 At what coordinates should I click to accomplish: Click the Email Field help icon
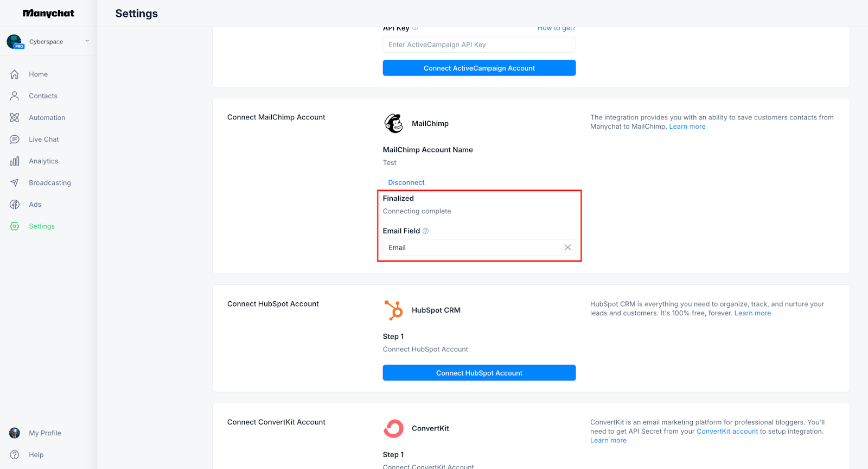(426, 231)
